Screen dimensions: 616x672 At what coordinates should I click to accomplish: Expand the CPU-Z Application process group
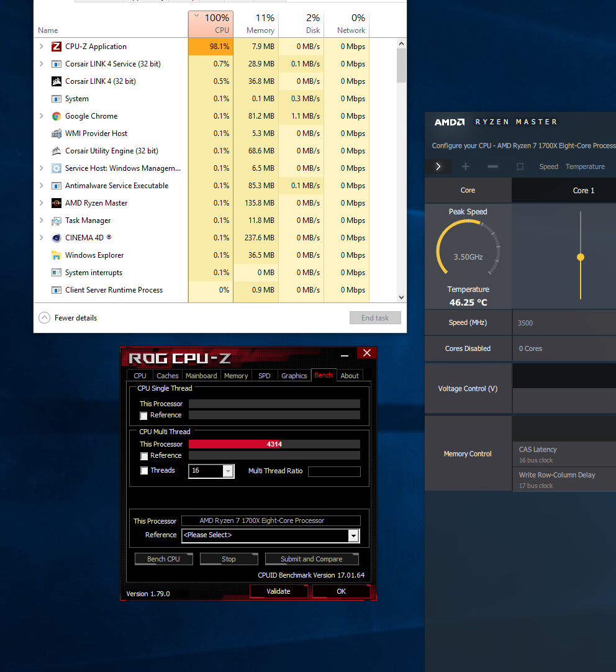(42, 47)
